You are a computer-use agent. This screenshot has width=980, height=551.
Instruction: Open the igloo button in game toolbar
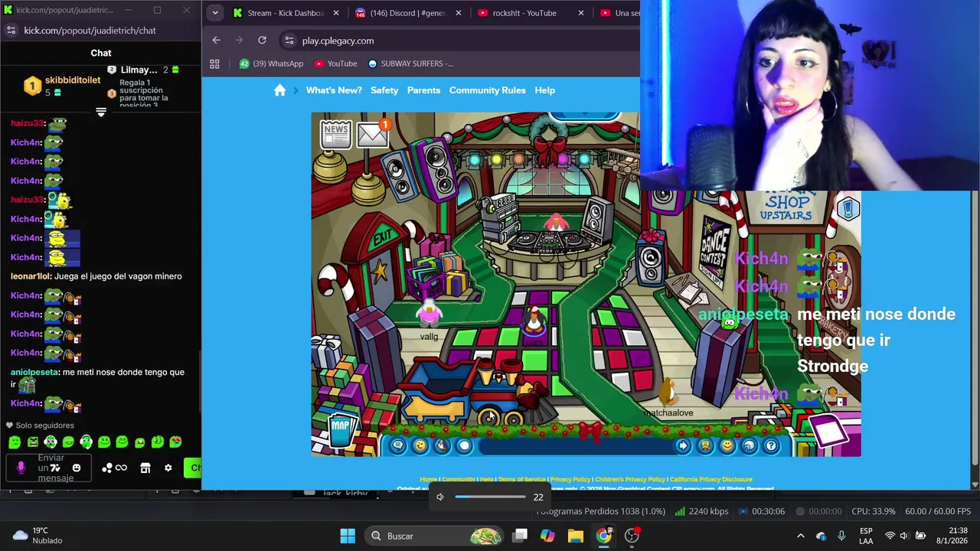(749, 445)
